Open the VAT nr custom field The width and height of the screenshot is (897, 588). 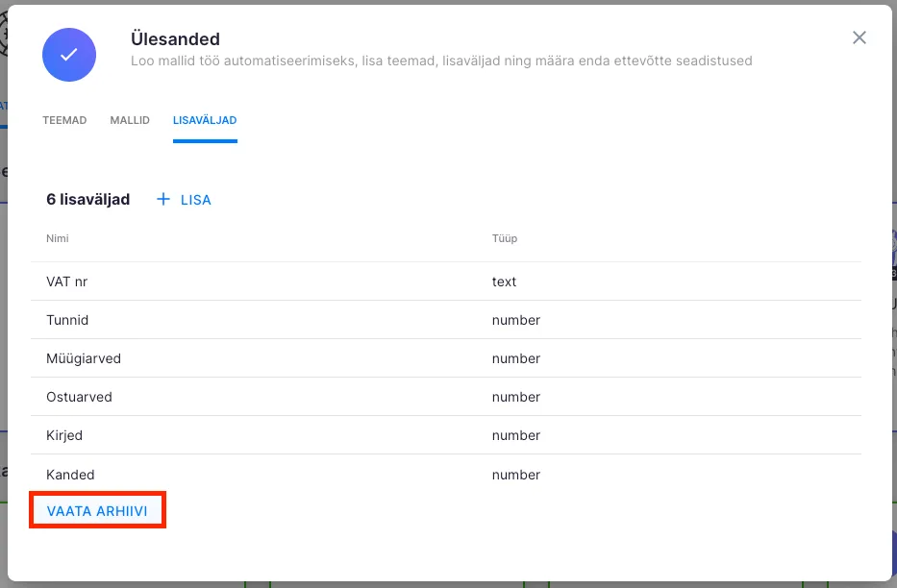[67, 282]
